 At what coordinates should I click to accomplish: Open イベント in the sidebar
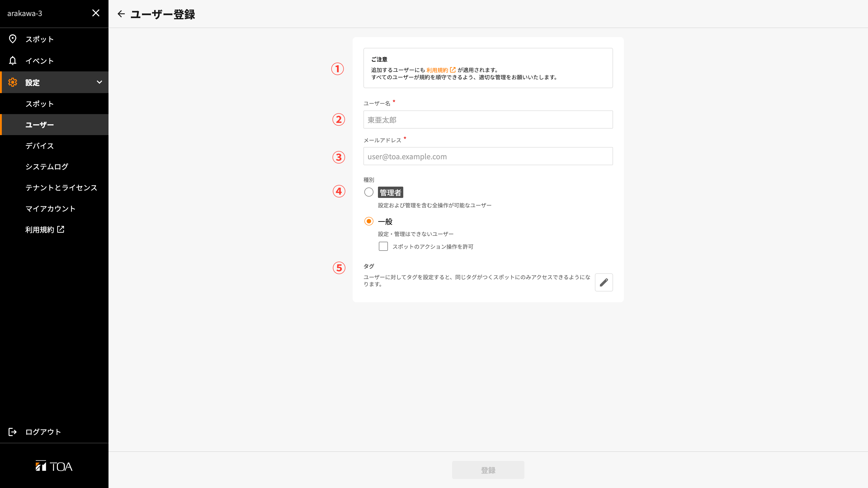tap(54, 61)
